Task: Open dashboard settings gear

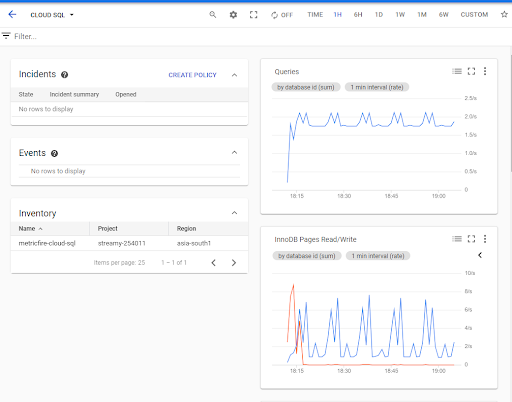Action: click(233, 15)
